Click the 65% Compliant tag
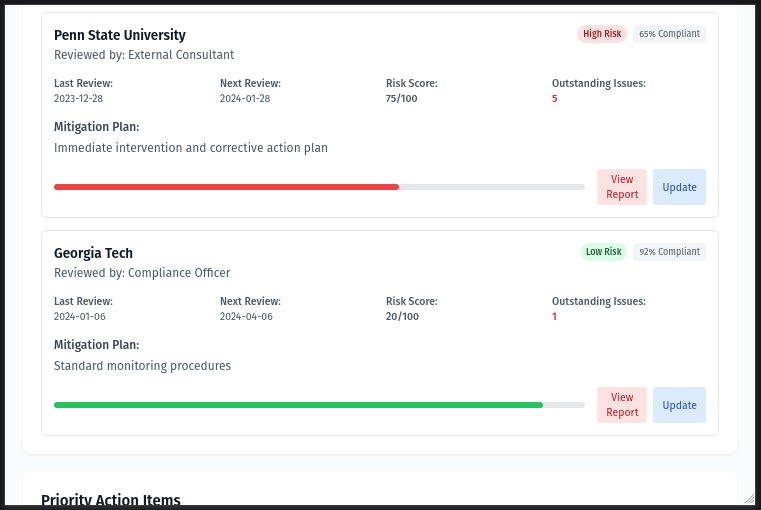The width and height of the screenshot is (761, 510). tap(669, 34)
